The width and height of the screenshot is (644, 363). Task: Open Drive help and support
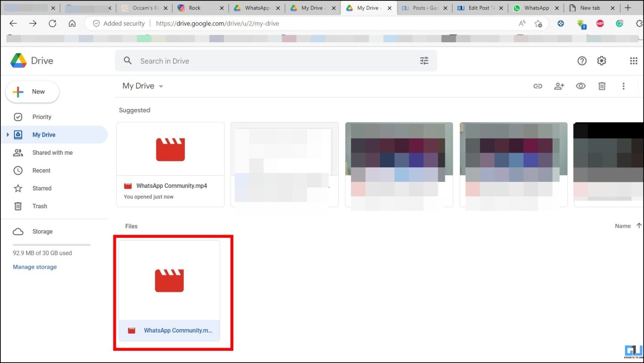582,61
